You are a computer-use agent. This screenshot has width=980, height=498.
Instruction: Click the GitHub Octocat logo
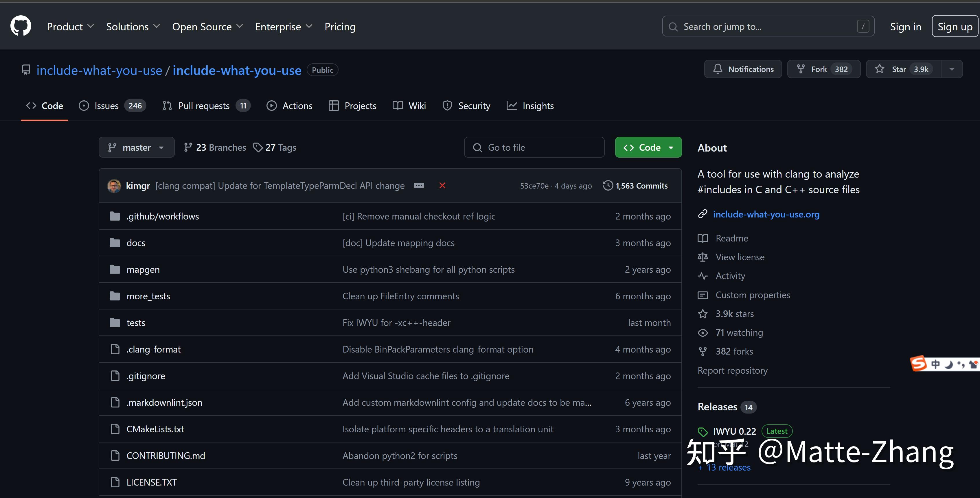click(x=21, y=26)
